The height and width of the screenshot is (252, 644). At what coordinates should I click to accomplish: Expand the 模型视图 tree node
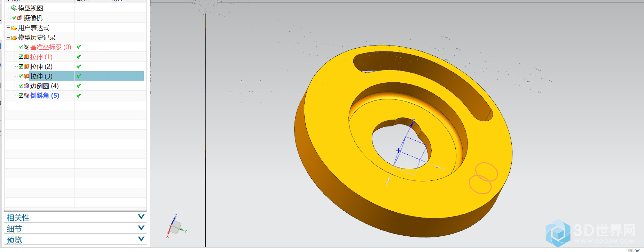[x=8, y=8]
